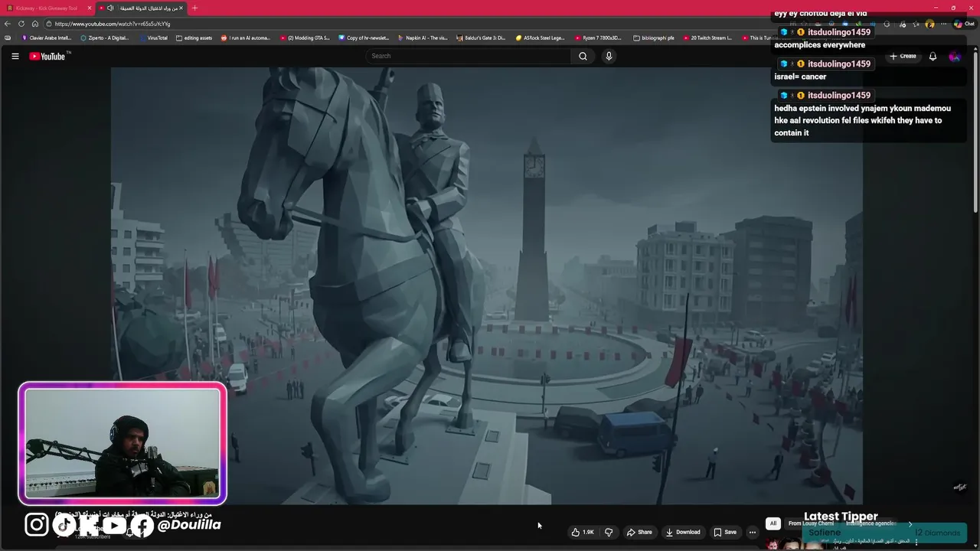Select the From Louay Cherni chip
Viewport: 980px width, 551px height.
(811, 523)
